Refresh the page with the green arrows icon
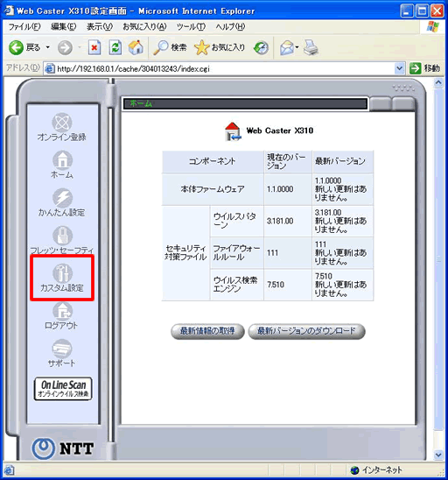This screenshot has width=448, height=480. (x=115, y=48)
